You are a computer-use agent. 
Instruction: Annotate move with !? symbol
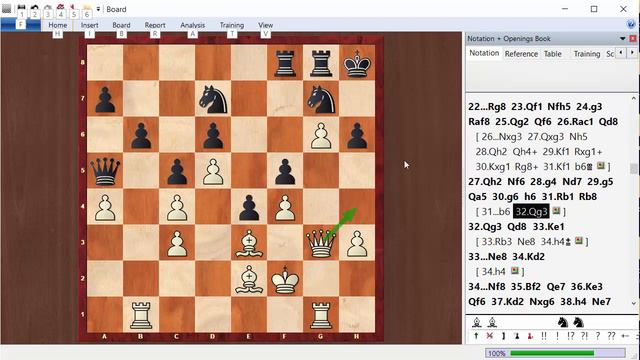tap(571, 336)
